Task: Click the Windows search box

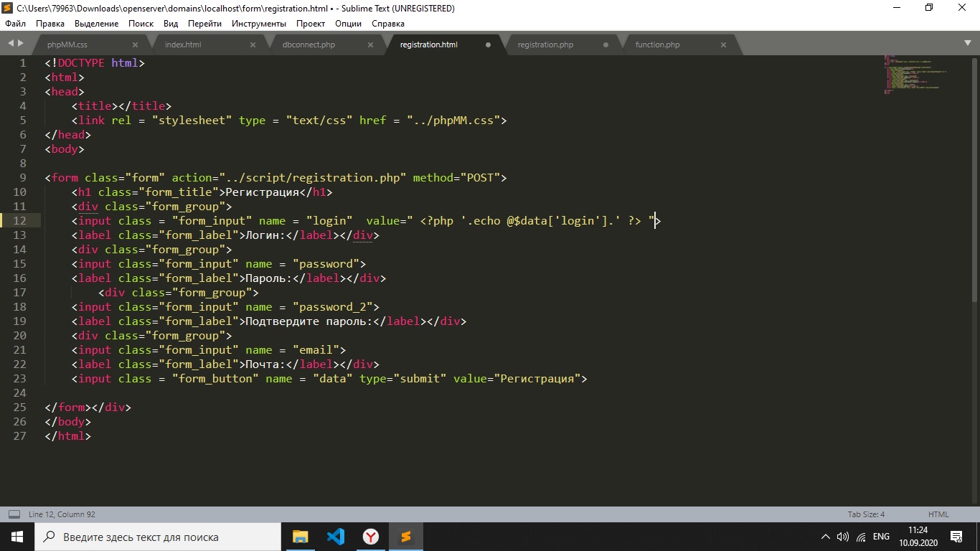Action: [158, 537]
